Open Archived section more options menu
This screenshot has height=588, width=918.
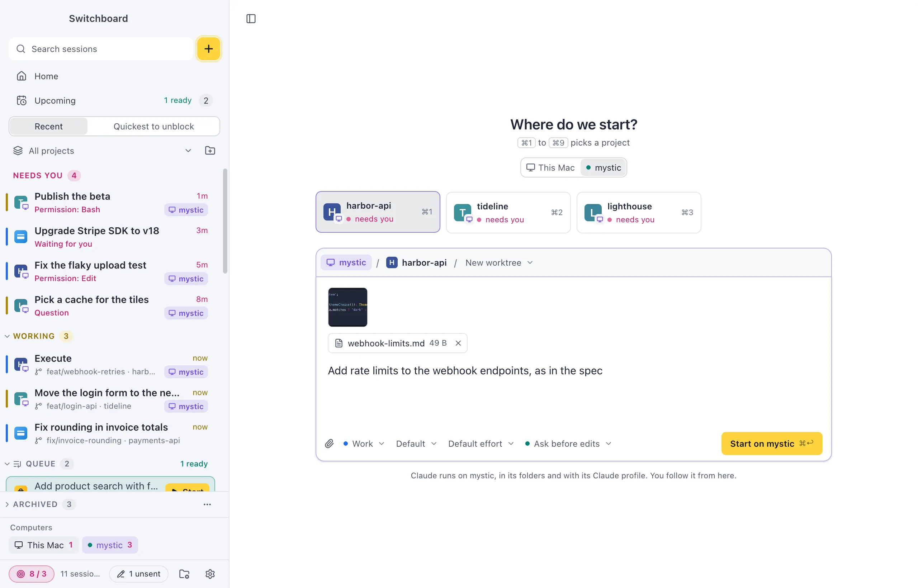pyautogui.click(x=207, y=504)
